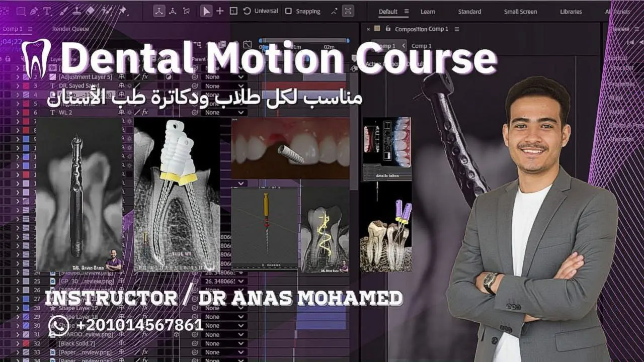Toggle fx switch on WL 2 layer

[x=145, y=112]
